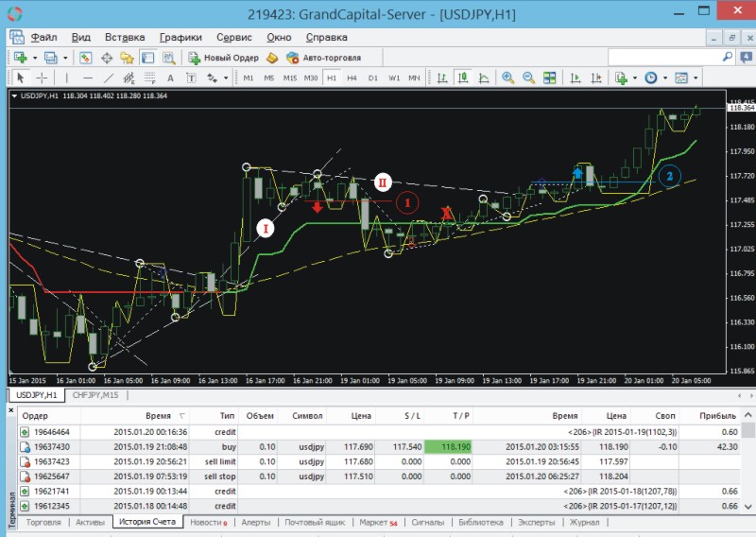Switch to W1 timeframe
Screen dimensions: 756x537
[394, 78]
